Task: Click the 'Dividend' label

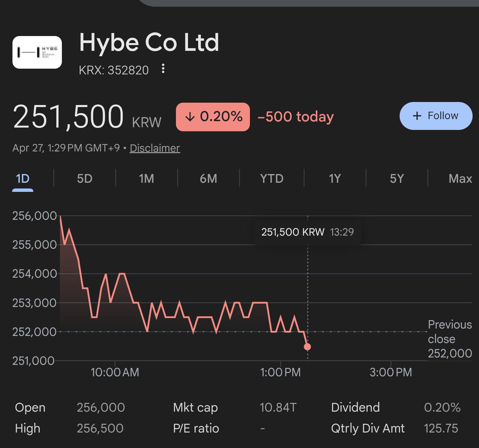Action: (355, 408)
